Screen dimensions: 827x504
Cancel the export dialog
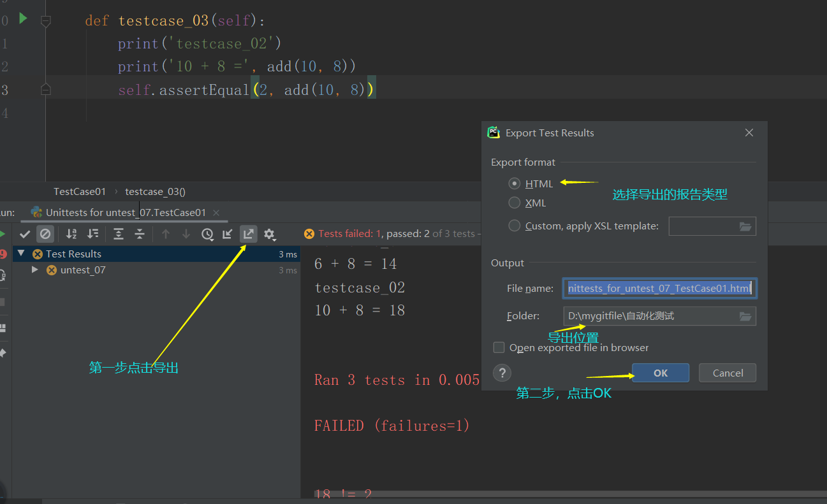click(728, 373)
